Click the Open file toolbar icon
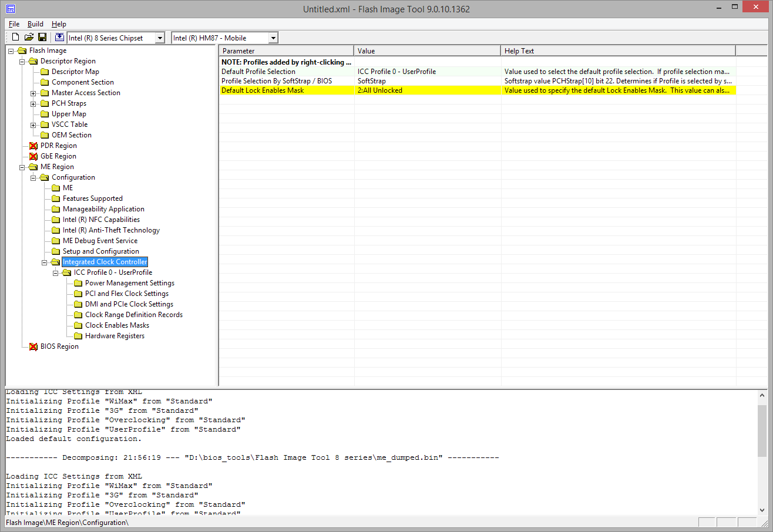 click(x=29, y=38)
